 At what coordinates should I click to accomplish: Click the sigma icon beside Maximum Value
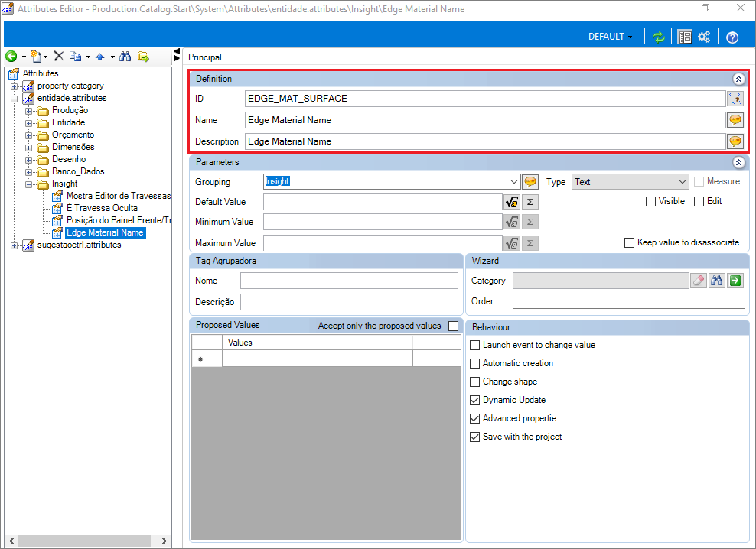(x=530, y=243)
